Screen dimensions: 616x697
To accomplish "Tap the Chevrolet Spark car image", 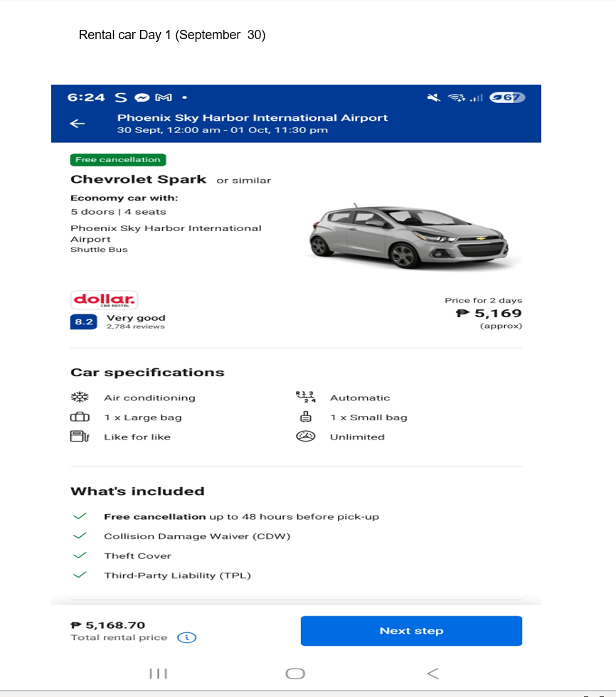I will coord(408,236).
